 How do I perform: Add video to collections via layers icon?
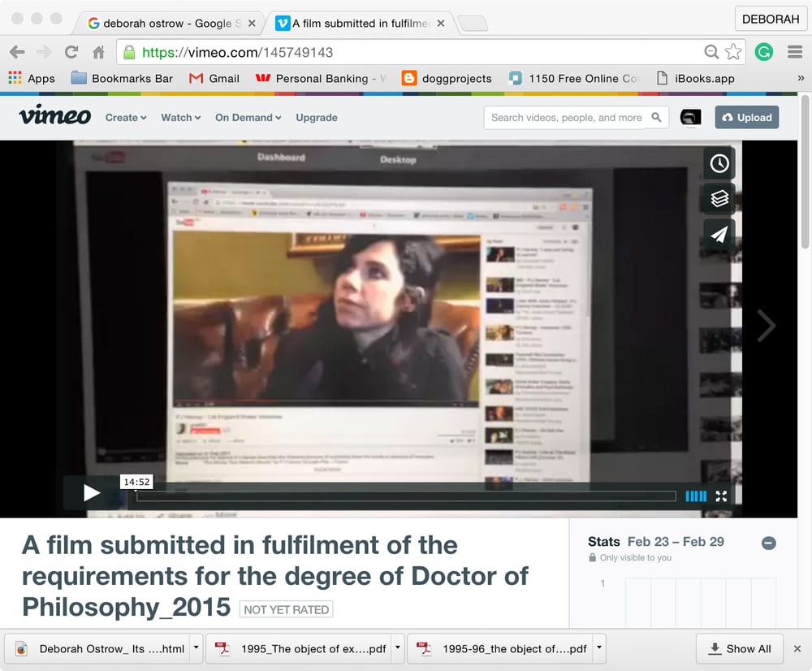(719, 199)
